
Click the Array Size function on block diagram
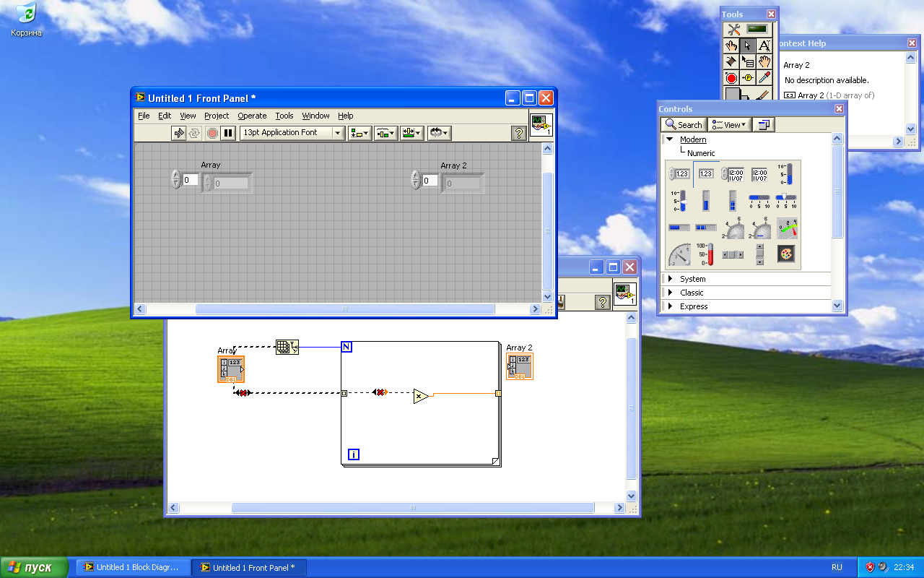click(x=287, y=348)
